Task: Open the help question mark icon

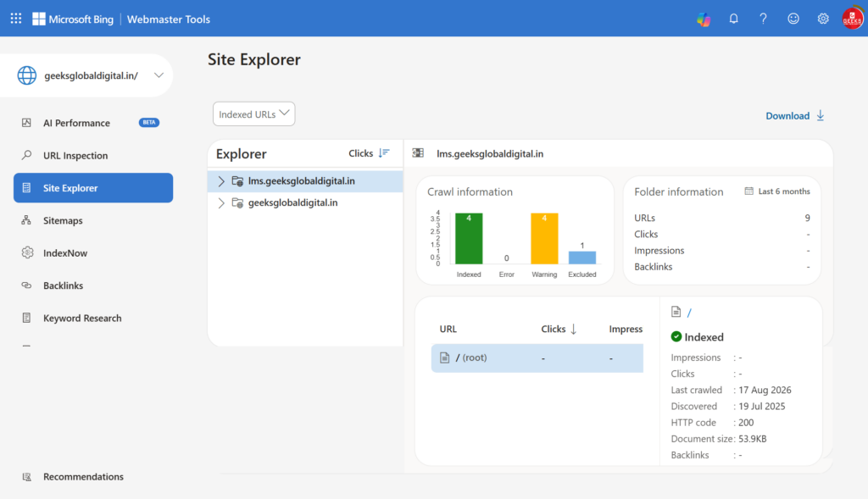Action: pos(764,19)
